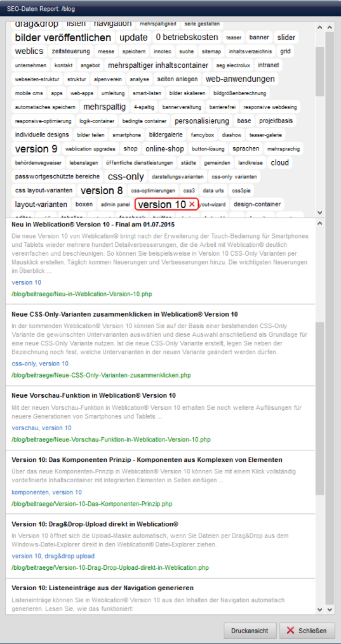Viewport: 341px width, 644px height.
Task: Select 'passwortgeschützte bereiche' tag
Action: (x=57, y=176)
